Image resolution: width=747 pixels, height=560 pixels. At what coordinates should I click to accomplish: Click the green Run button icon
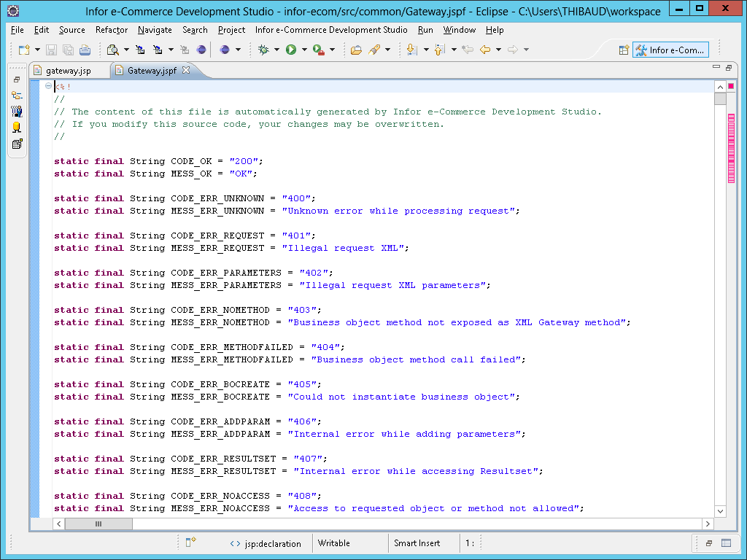(290, 50)
